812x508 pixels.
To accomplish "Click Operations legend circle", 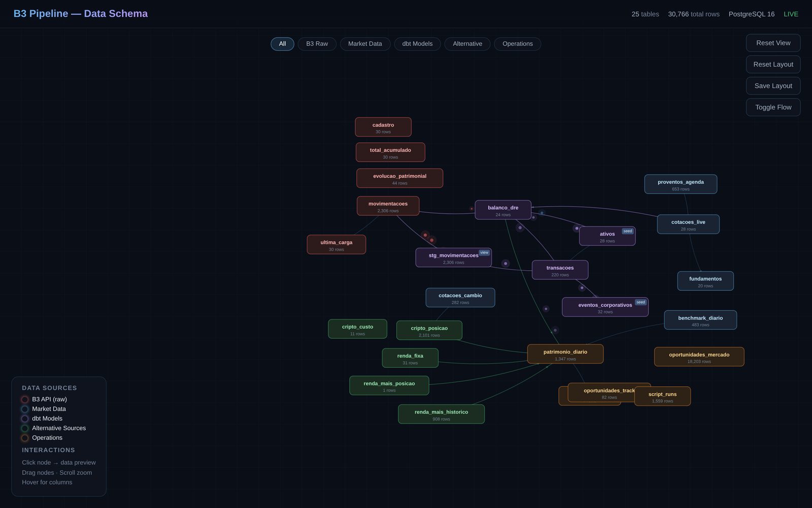I will (x=25, y=438).
